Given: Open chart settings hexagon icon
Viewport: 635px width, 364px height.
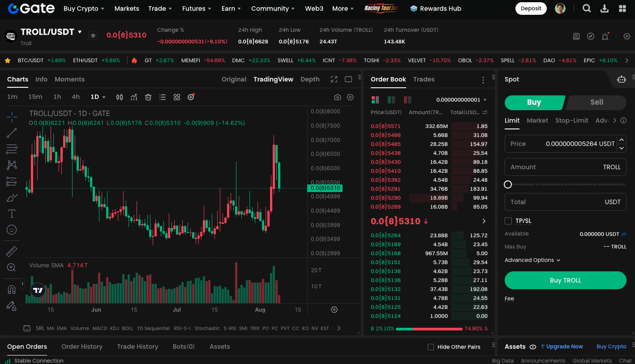Looking at the screenshot, I should click(x=350, y=97).
